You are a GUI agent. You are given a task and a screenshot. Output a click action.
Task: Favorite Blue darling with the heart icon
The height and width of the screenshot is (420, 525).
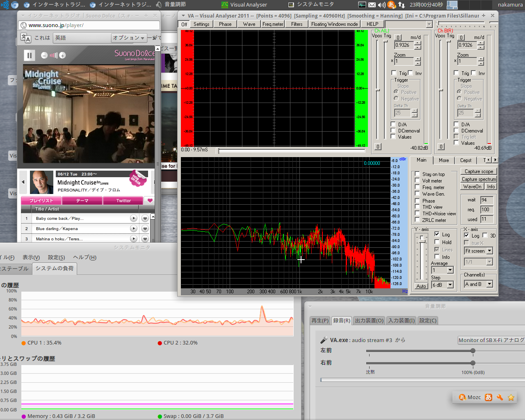click(144, 228)
